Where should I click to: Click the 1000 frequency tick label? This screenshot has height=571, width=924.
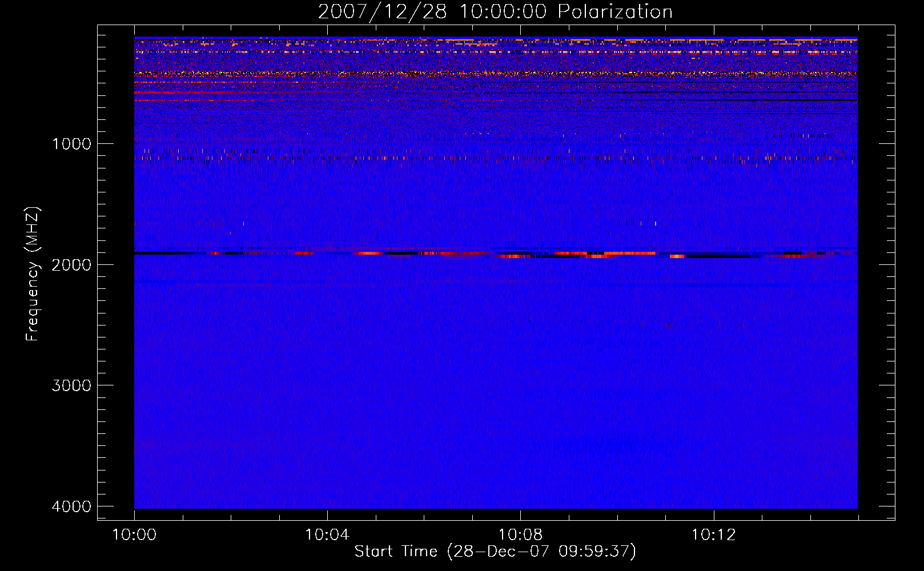click(x=71, y=143)
